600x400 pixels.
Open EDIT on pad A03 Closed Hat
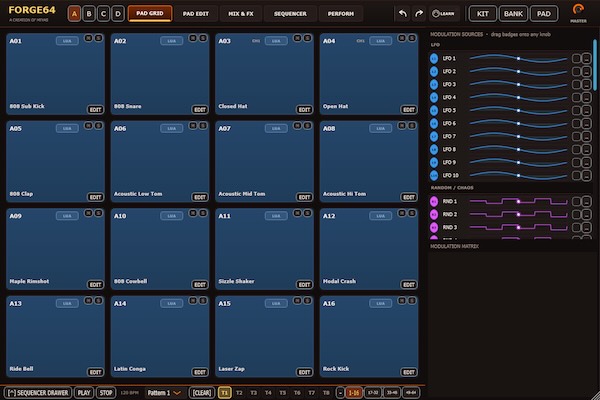point(304,110)
